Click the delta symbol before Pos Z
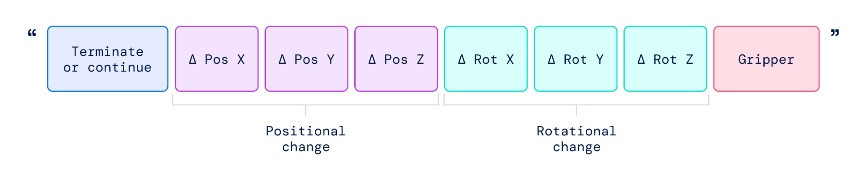The height and width of the screenshot is (176, 868). (372, 59)
